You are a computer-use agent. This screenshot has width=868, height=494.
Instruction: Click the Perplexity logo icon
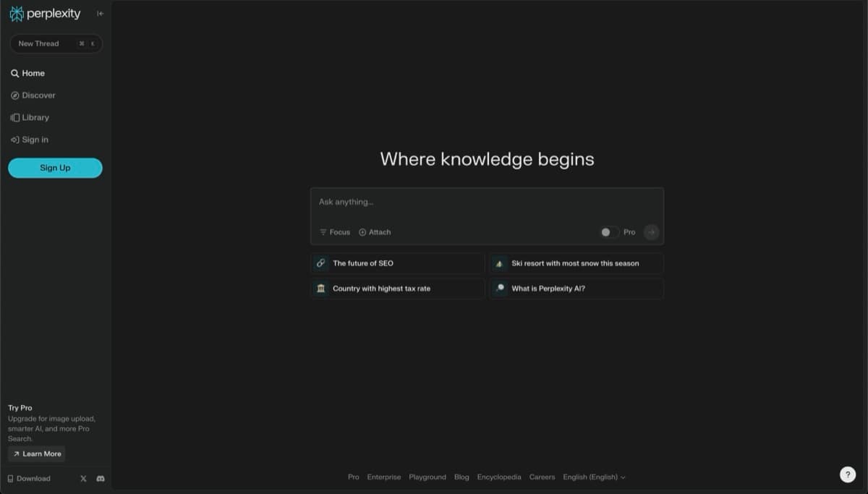[x=16, y=13]
